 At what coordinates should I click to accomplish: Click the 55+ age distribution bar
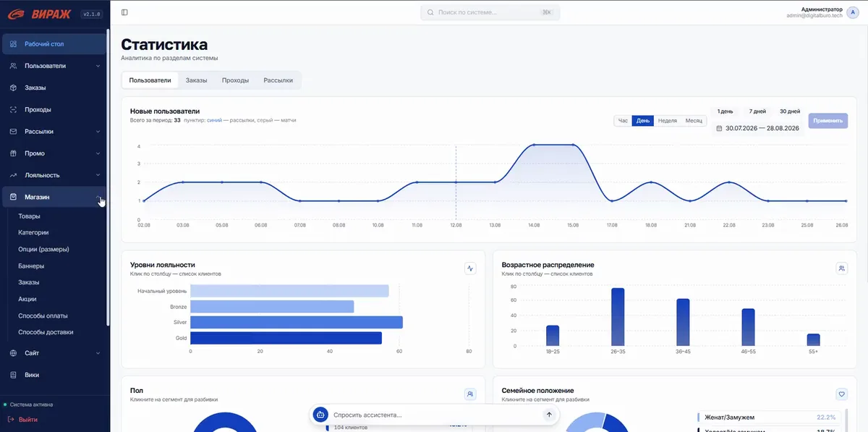[813, 340]
